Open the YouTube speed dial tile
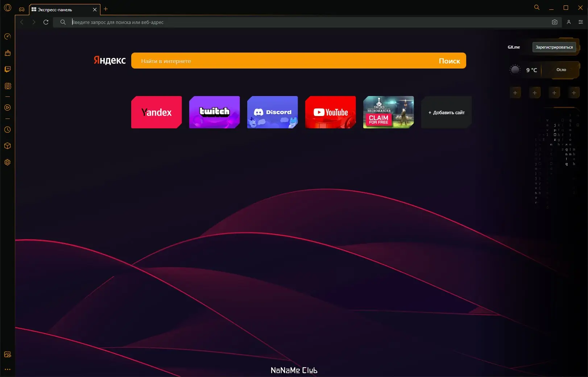Screen dimensions: 588x377 point(331,112)
